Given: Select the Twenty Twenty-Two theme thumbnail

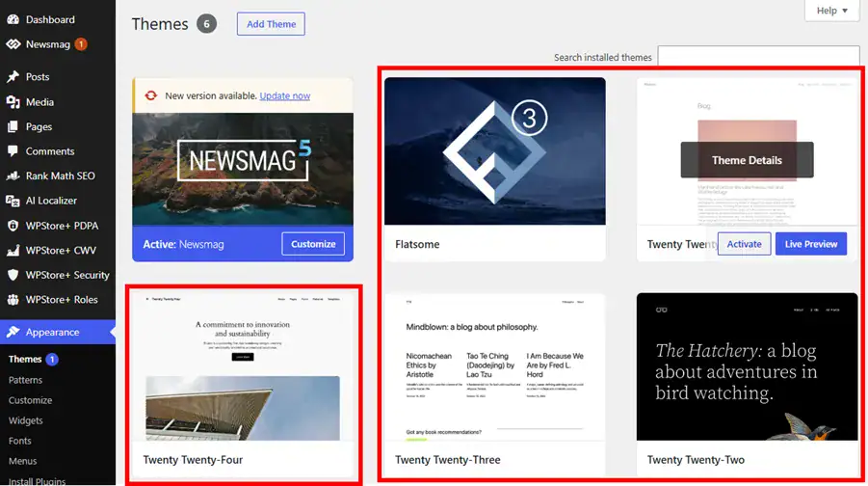Looking at the screenshot, I should click(x=747, y=366).
